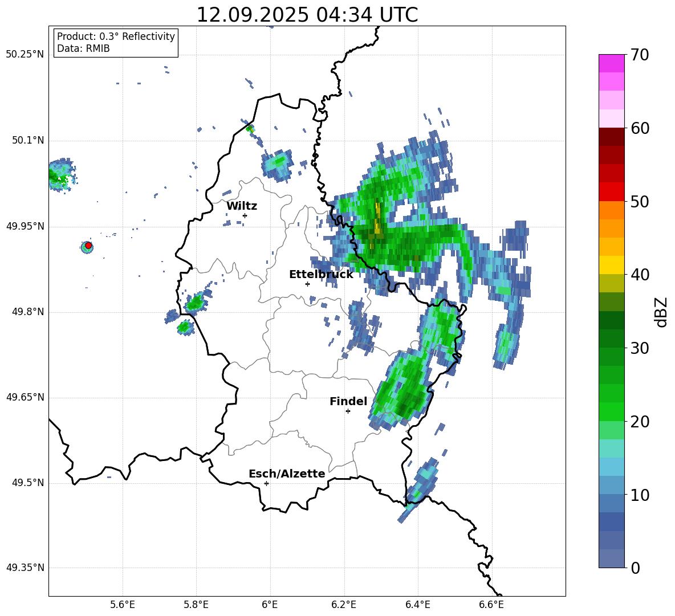Viewport: 675px width, 616px height.
Task: Click the Esch/Alzette city label
Action: pos(287,474)
